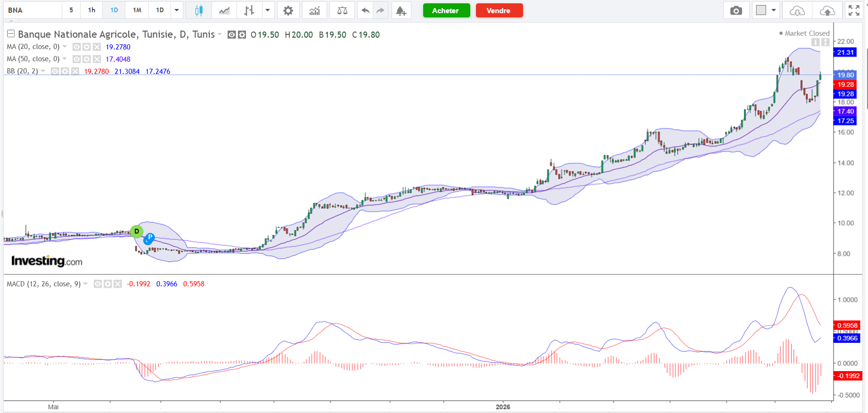868x413 pixels.
Task: Open the layout square swatch selector
Action: 761,10
